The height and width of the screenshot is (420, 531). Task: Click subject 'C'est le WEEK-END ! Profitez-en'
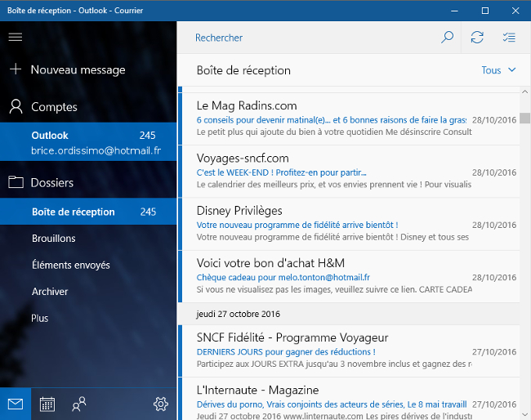click(281, 172)
